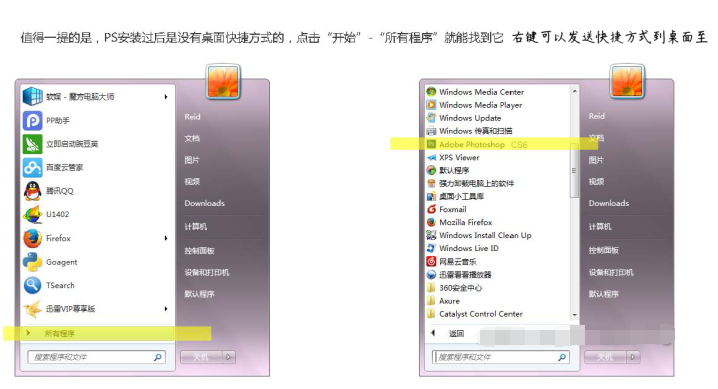This screenshot has width=718, height=389.
Task: Open Reid user folder in left Start menu
Action: click(192, 117)
